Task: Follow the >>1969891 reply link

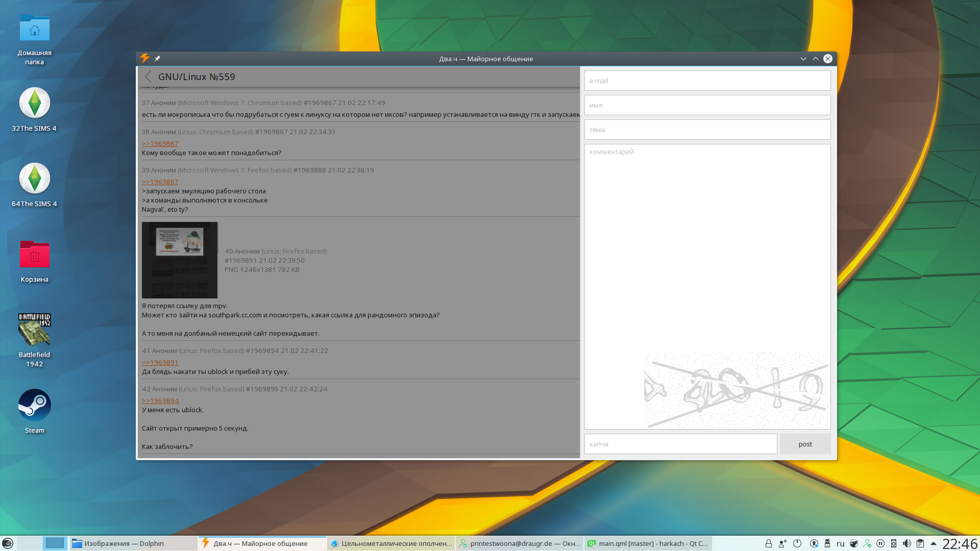Action: tap(160, 362)
